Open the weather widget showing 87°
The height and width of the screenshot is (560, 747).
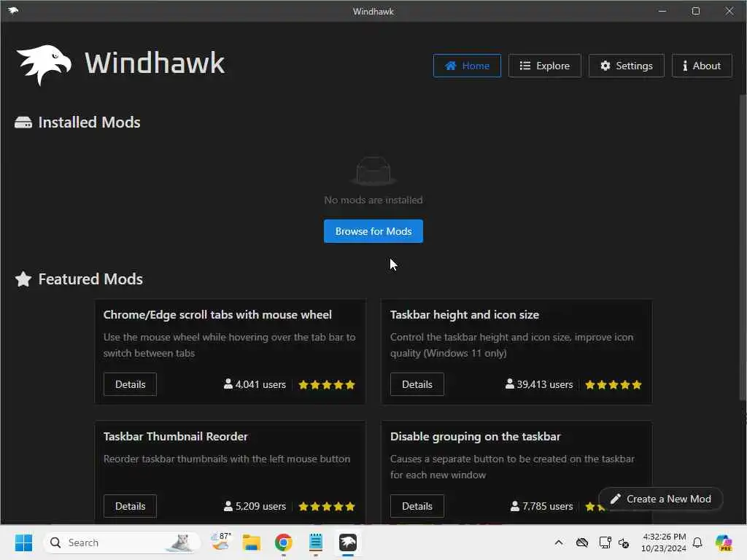click(x=221, y=542)
